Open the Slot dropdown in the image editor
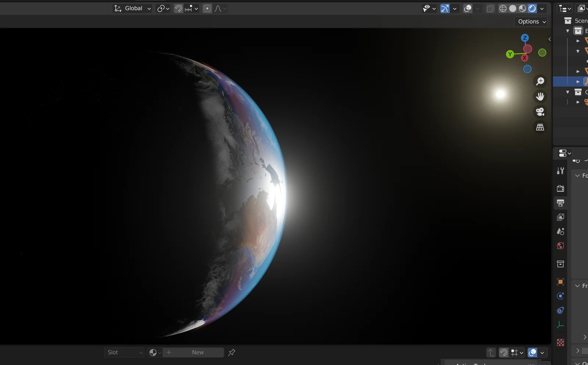Image resolution: width=588 pixels, height=365 pixels. click(124, 352)
